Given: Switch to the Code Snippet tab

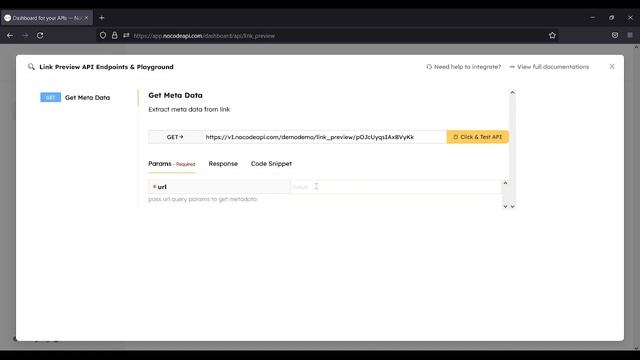Looking at the screenshot, I should click(x=271, y=164).
